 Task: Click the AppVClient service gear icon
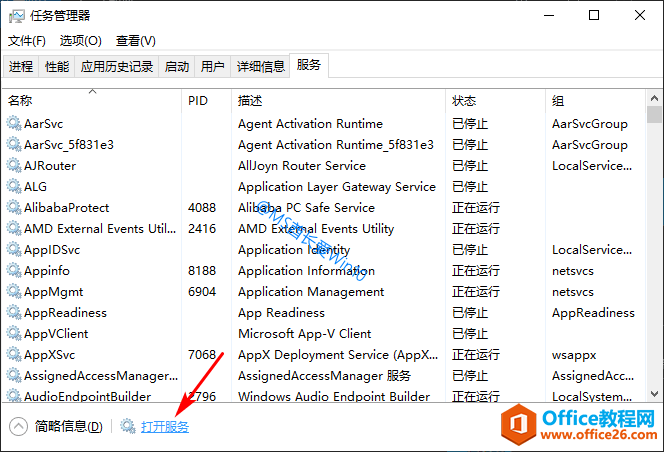(14, 333)
